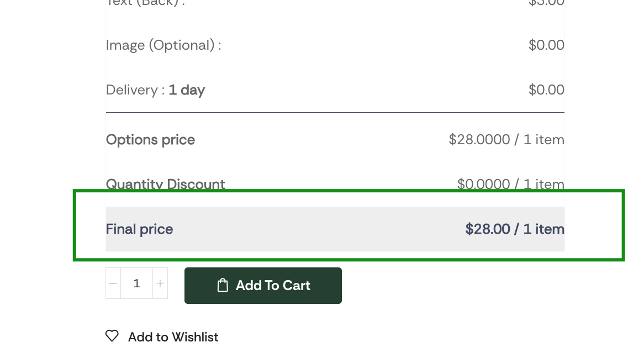Click the bold 1 day delivery value
The width and height of the screenshot is (644, 358).
click(187, 90)
